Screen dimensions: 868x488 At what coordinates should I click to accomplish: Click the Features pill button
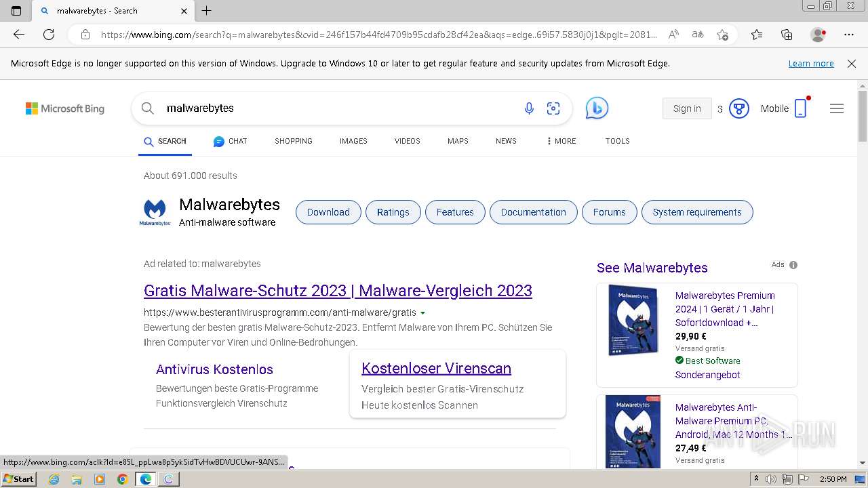(x=455, y=212)
